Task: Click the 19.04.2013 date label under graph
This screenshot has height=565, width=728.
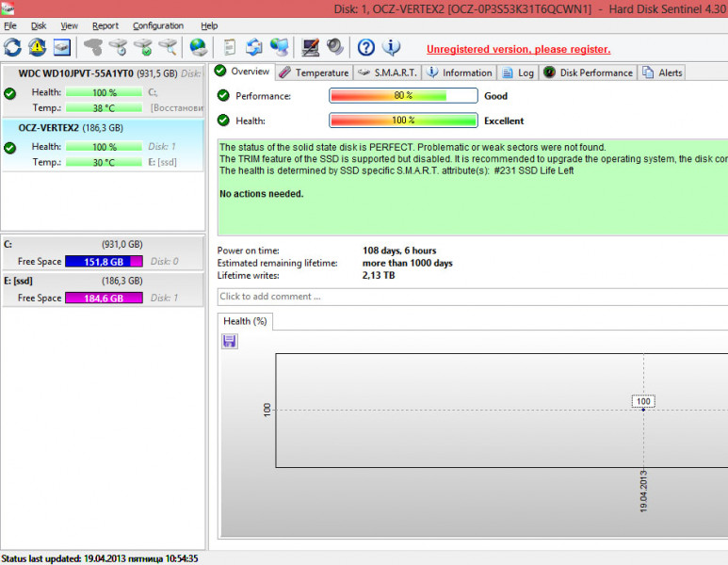Action: [643, 492]
